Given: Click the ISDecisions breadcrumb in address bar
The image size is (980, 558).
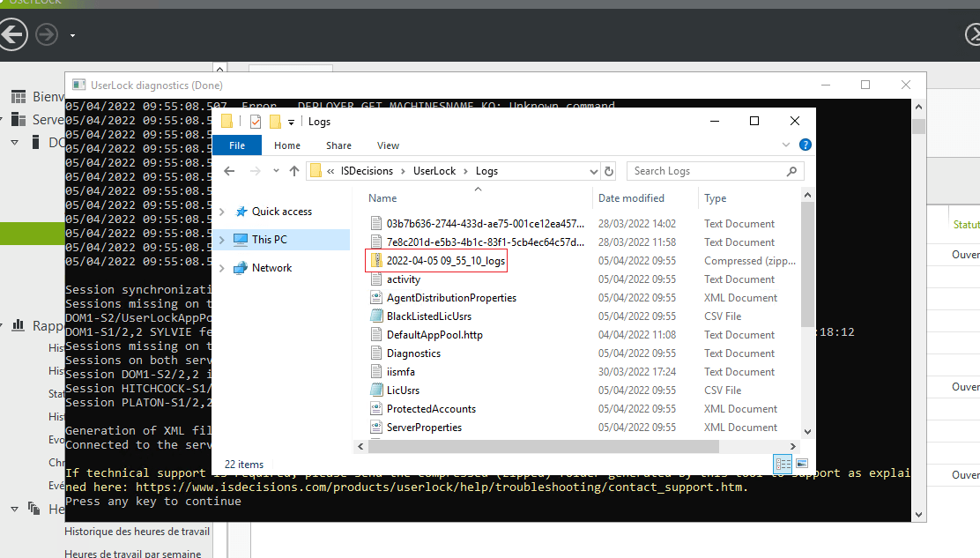Looking at the screenshot, I should (367, 171).
